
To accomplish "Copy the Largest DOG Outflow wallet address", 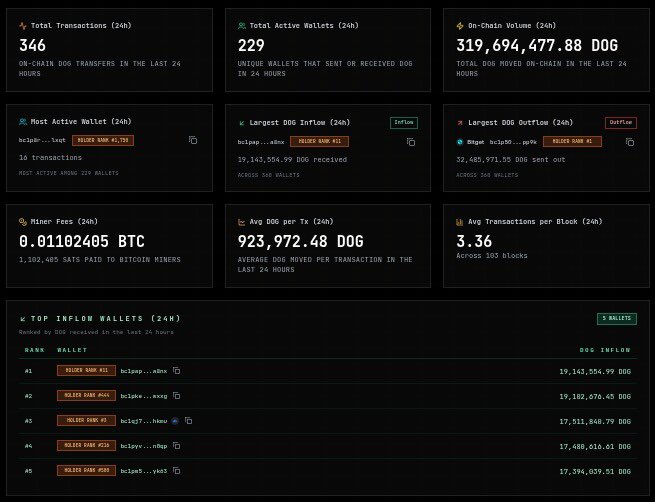I will tap(628, 142).
